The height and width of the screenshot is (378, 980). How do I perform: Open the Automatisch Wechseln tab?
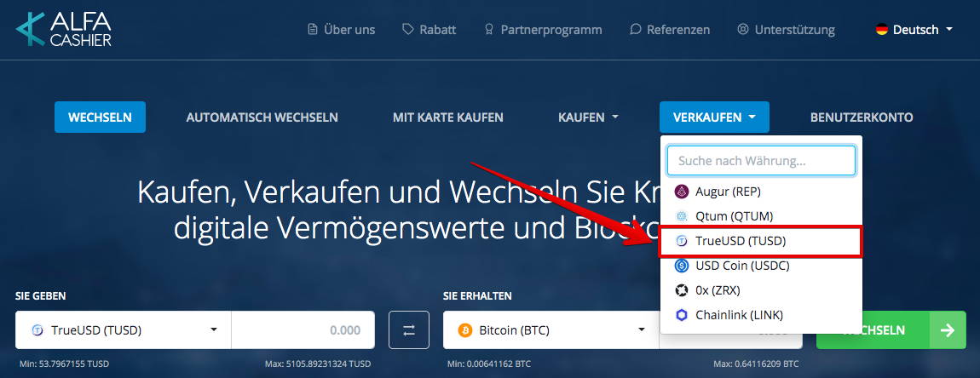262,117
